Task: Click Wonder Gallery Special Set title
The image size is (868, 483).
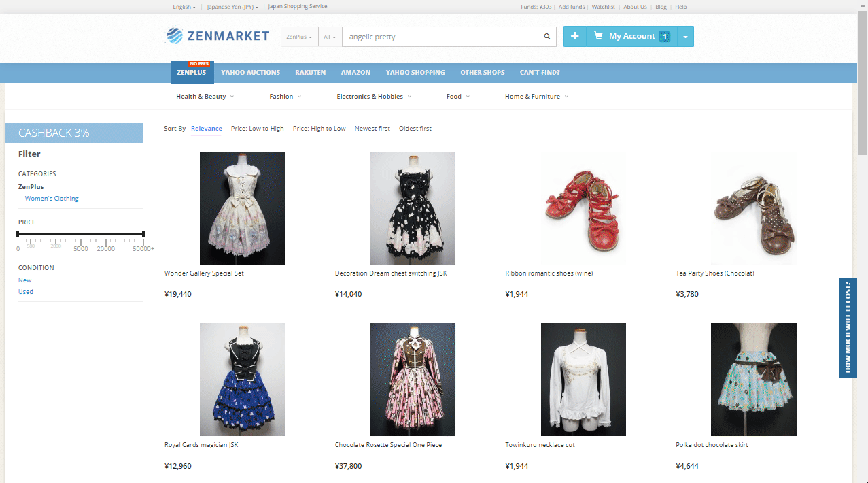Action: [204, 273]
